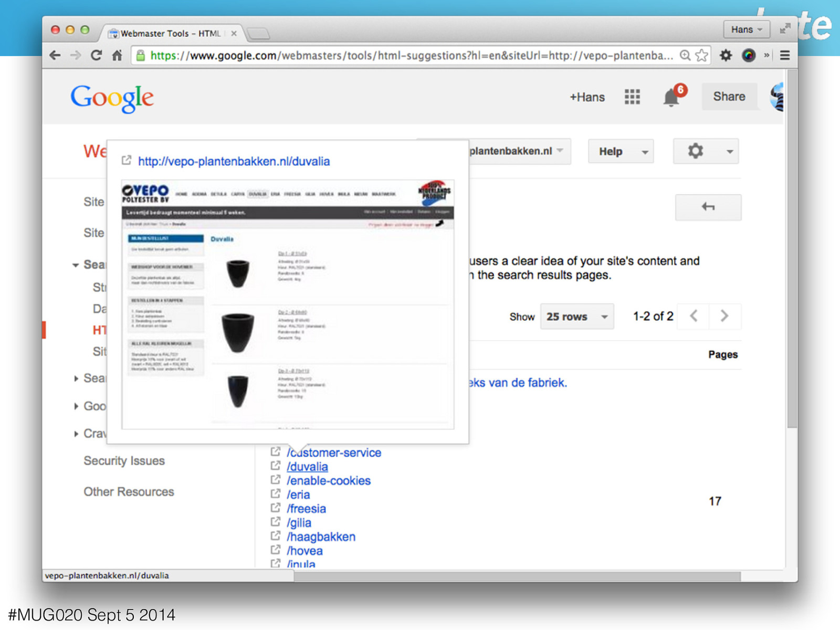
Task: Click the external link icon next to /customer-service
Action: (x=276, y=451)
